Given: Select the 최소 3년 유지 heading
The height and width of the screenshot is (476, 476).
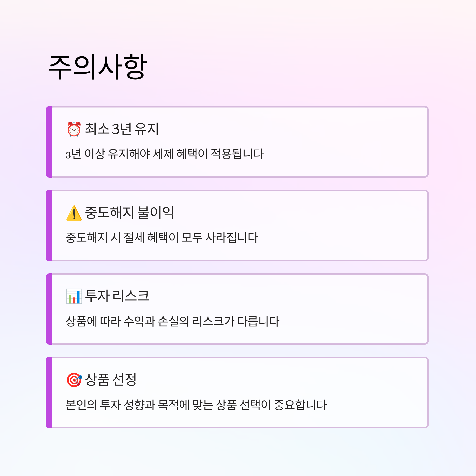Looking at the screenshot, I should 122,129.
